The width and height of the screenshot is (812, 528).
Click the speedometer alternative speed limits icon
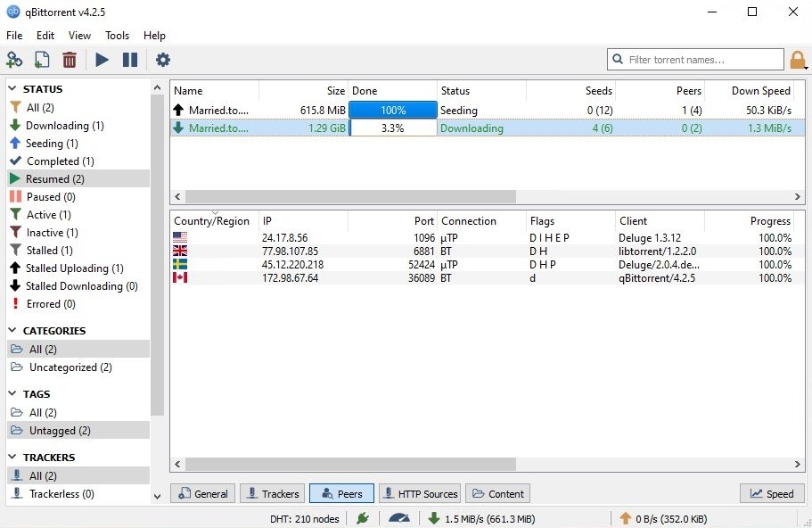tap(398, 518)
